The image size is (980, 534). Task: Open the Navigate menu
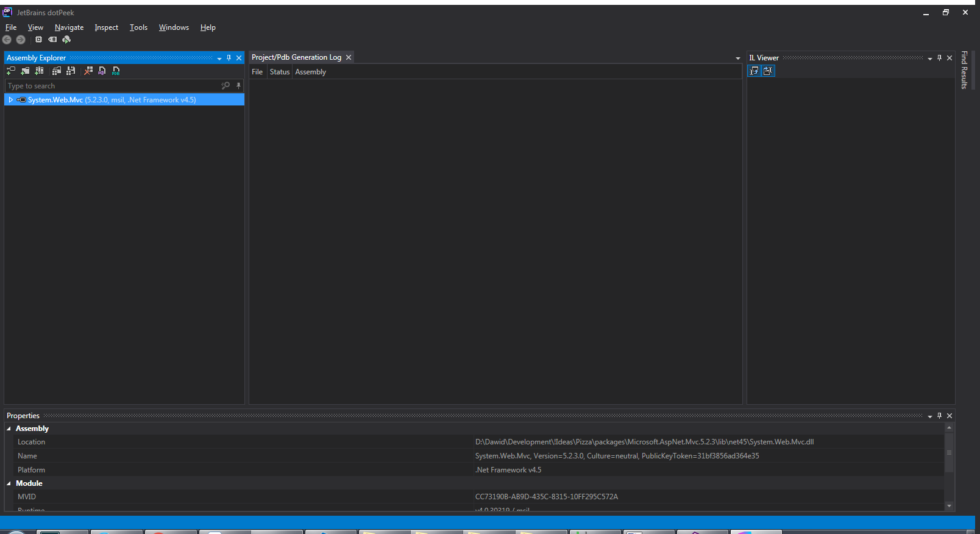click(x=69, y=27)
